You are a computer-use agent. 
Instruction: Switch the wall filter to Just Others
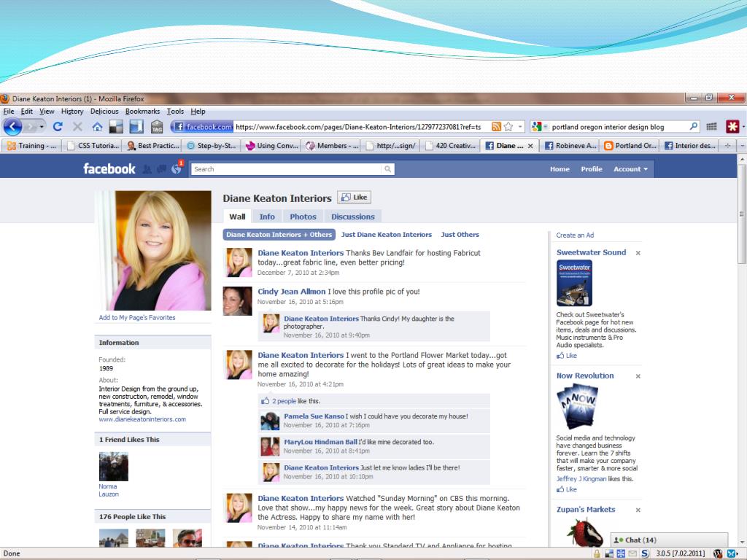(460, 235)
